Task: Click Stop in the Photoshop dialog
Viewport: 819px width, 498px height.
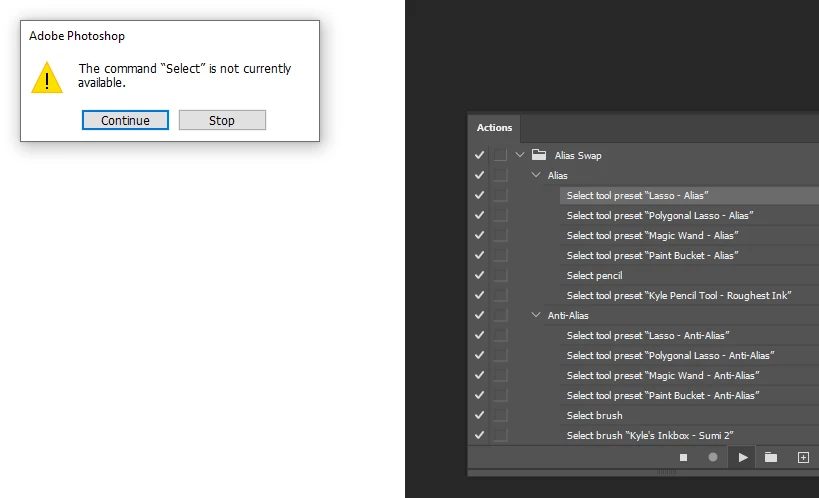Action: pos(222,120)
